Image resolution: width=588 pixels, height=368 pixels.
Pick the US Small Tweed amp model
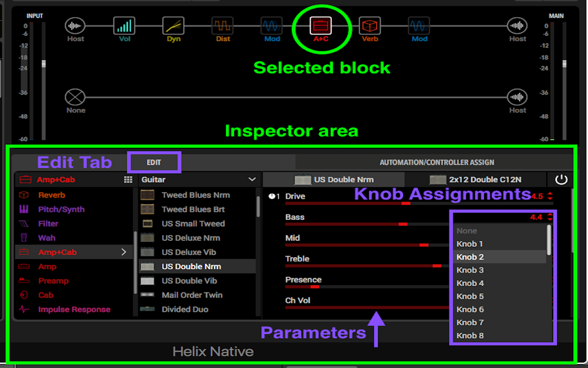coord(197,223)
